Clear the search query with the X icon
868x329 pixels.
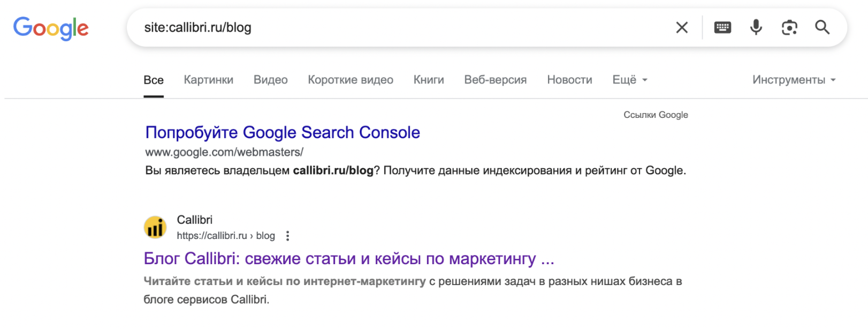coord(682,27)
